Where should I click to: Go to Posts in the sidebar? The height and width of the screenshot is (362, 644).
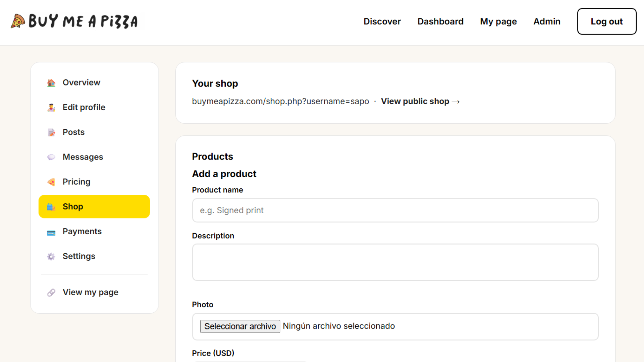[94, 132]
